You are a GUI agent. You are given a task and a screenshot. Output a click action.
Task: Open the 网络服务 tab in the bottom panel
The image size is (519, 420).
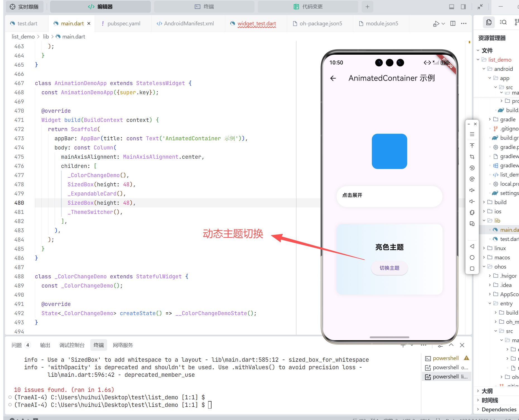pyautogui.click(x=123, y=345)
